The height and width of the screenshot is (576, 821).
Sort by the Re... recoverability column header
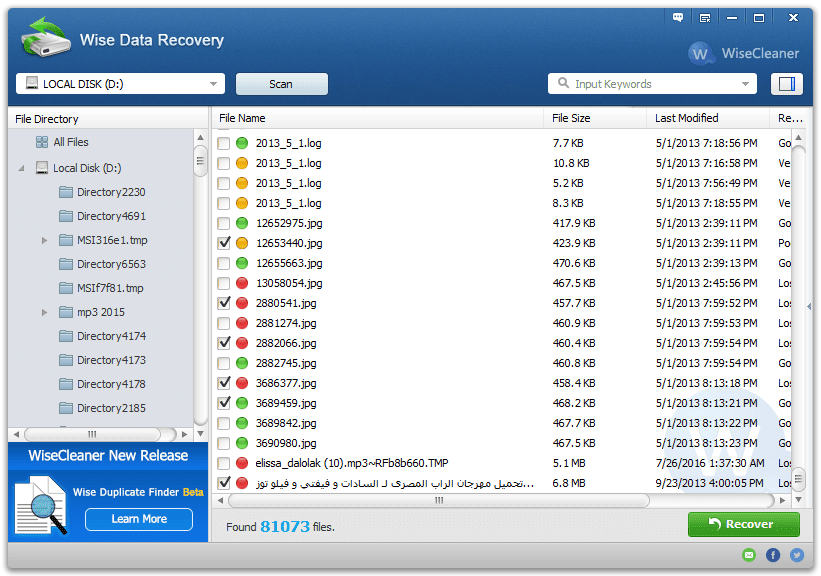pyautogui.click(x=791, y=118)
